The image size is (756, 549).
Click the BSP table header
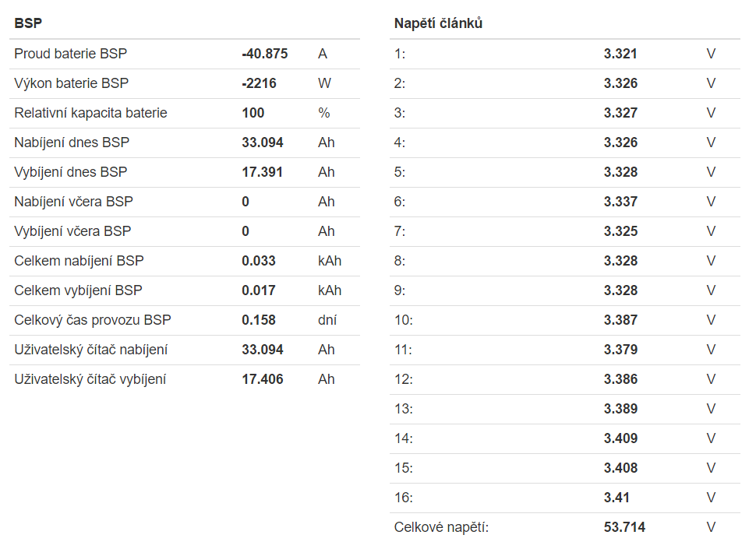[28, 23]
